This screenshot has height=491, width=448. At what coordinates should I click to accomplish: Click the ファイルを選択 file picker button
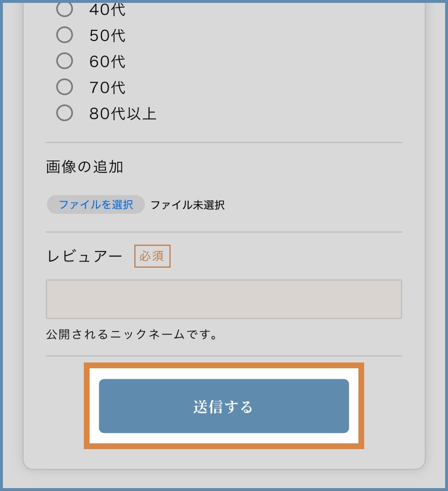[x=94, y=205]
